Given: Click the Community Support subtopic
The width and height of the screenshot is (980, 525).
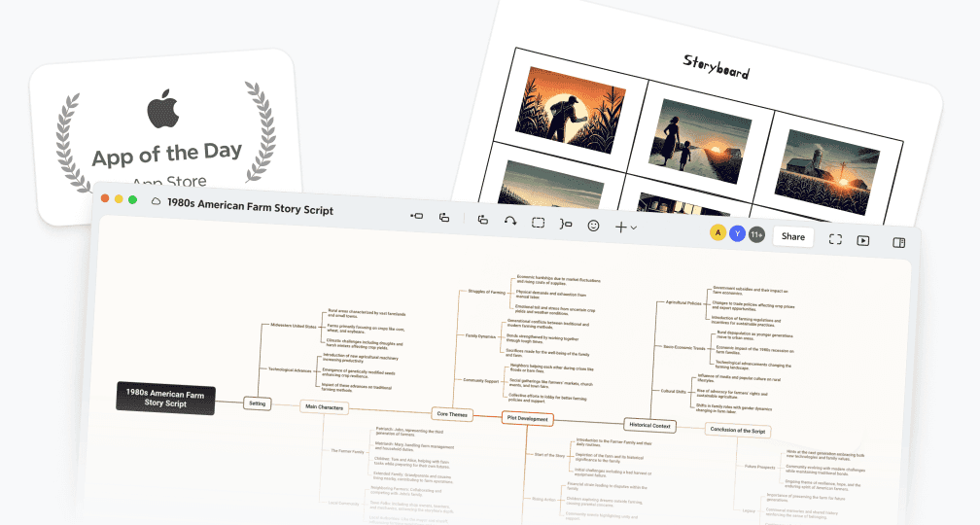Looking at the screenshot, I should tap(480, 380).
